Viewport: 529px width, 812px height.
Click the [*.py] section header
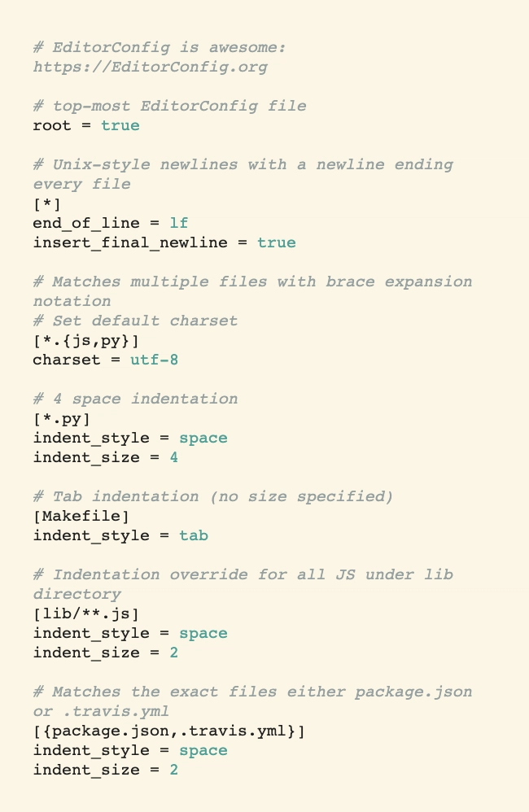click(62, 419)
